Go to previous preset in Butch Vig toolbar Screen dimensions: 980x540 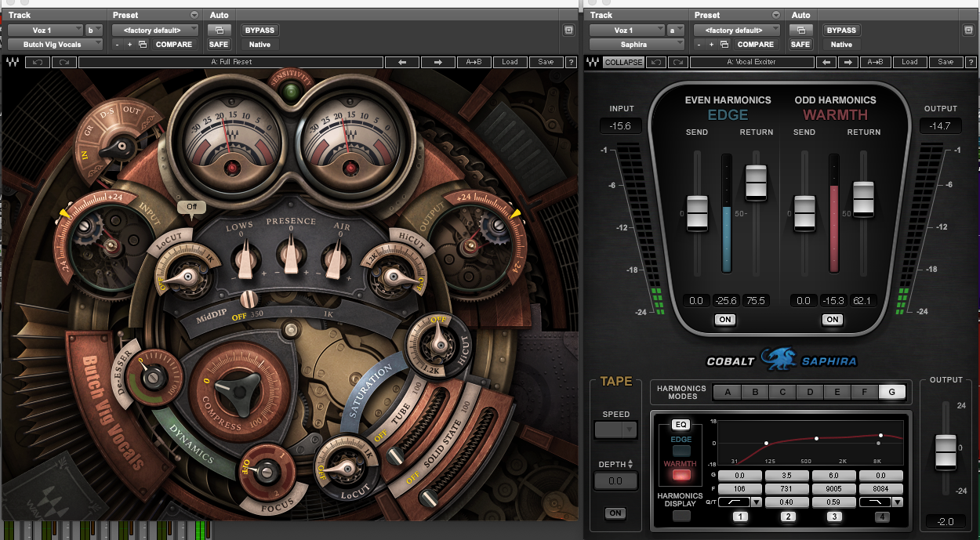point(402,62)
